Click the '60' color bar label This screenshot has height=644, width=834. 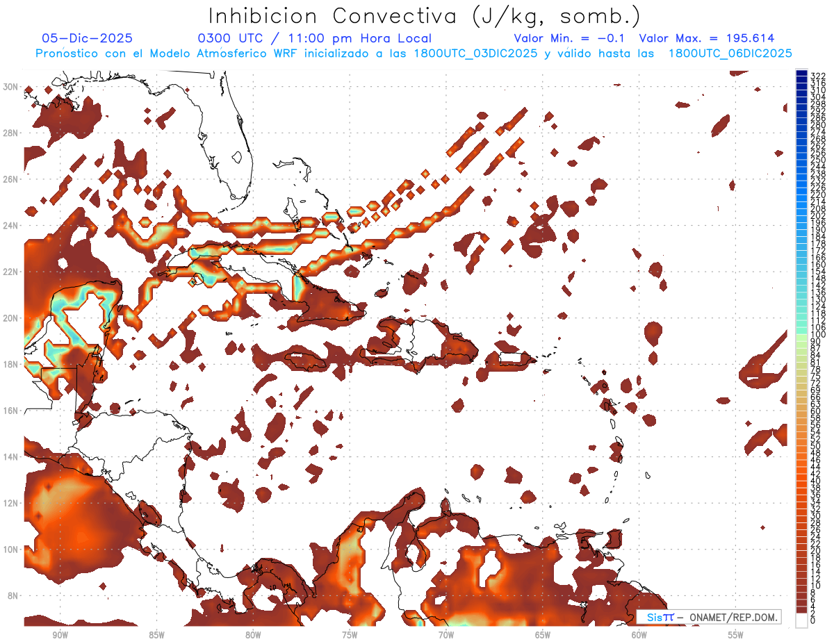[816, 411]
